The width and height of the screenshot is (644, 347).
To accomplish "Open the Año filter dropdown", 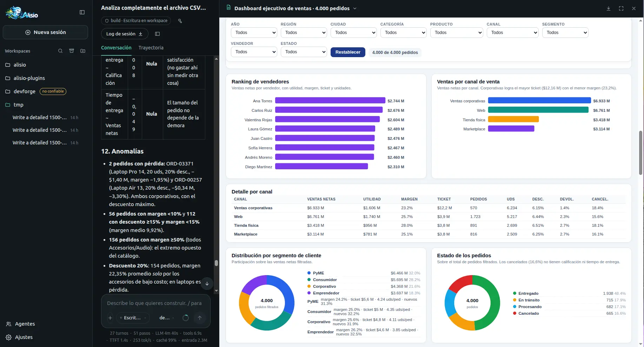I will tap(254, 33).
